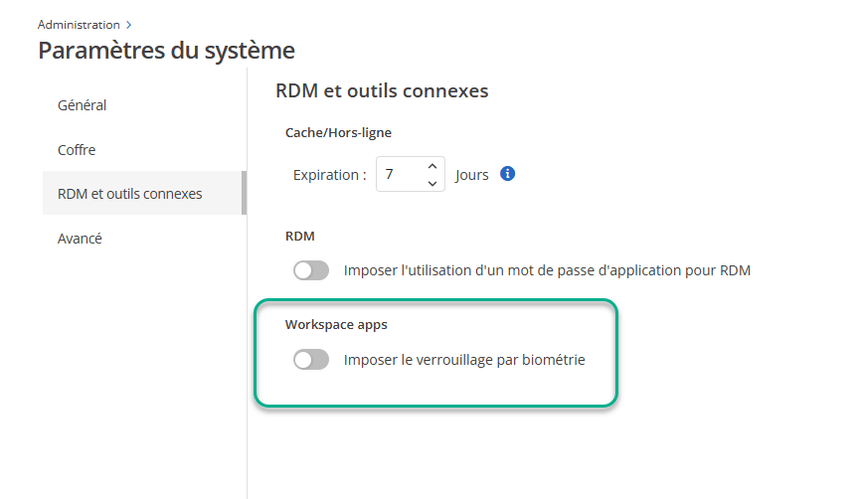Go to the Avancé settings section

[80, 238]
